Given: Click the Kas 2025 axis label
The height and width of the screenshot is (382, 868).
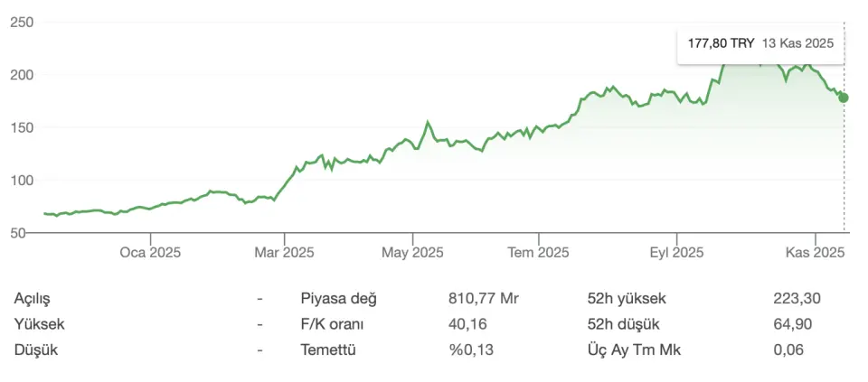Looking at the screenshot, I should pyautogui.click(x=816, y=252).
